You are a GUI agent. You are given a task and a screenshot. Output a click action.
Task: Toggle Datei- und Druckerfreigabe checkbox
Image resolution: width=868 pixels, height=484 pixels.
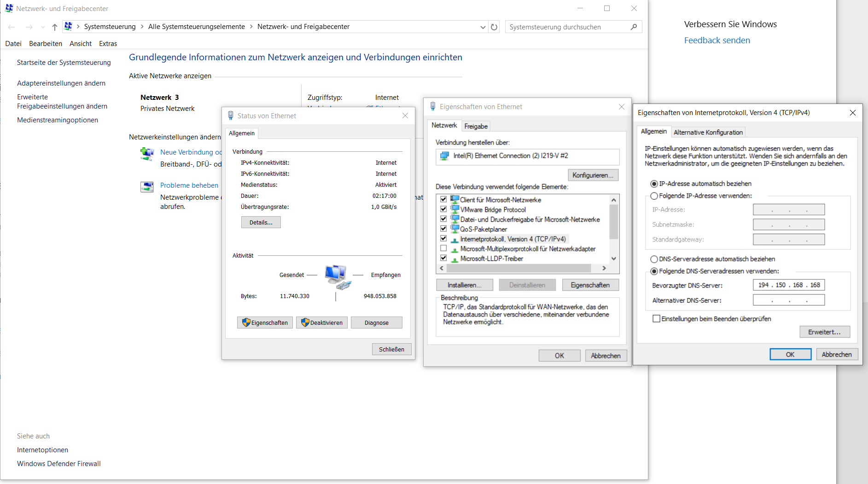(443, 219)
